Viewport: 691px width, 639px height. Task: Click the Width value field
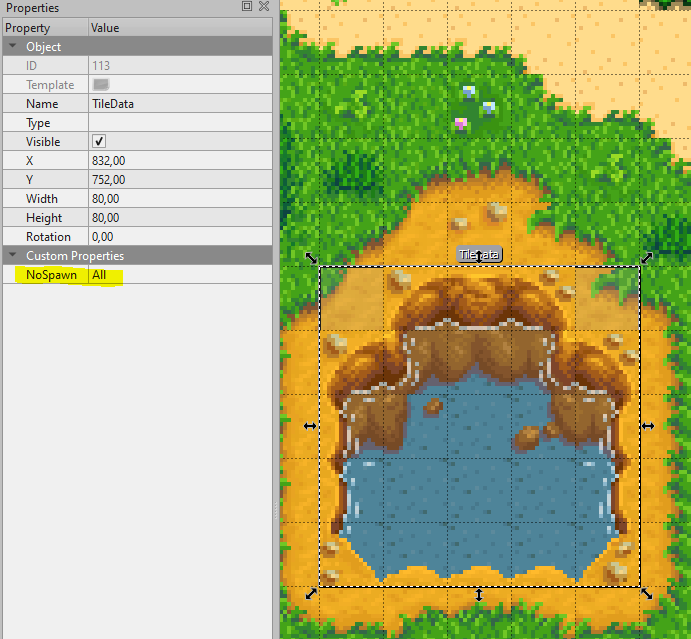click(180, 199)
